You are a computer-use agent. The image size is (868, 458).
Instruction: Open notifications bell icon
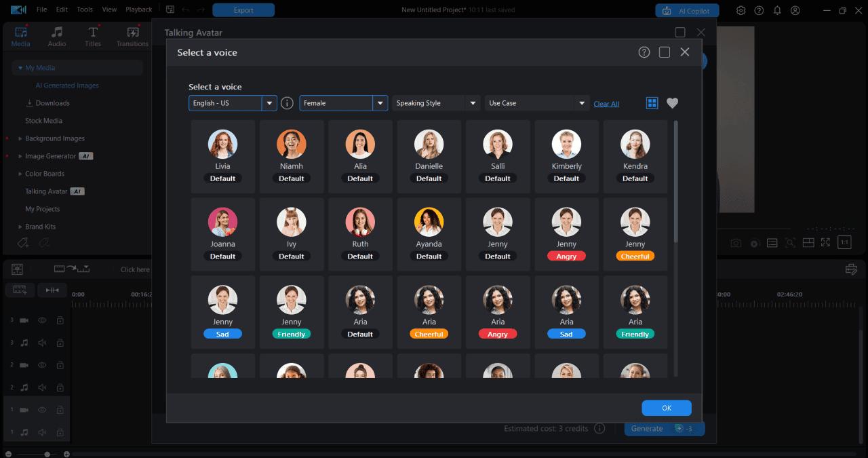click(777, 10)
